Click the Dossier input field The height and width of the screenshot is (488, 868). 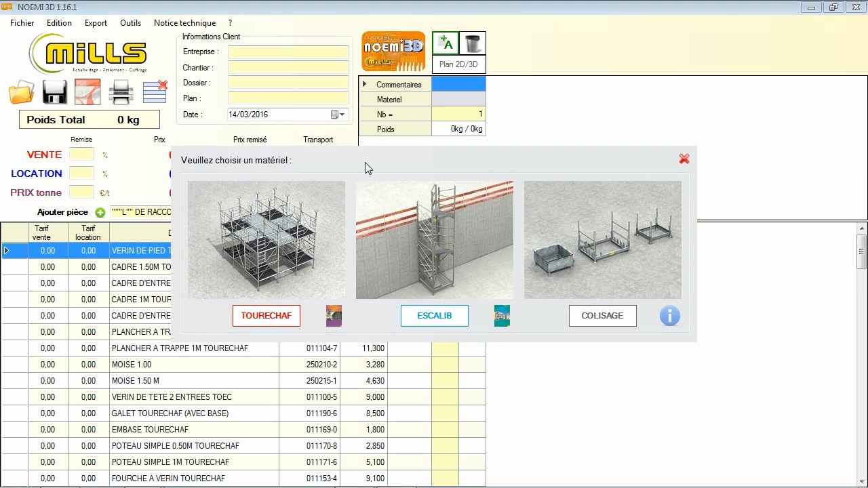pos(288,83)
